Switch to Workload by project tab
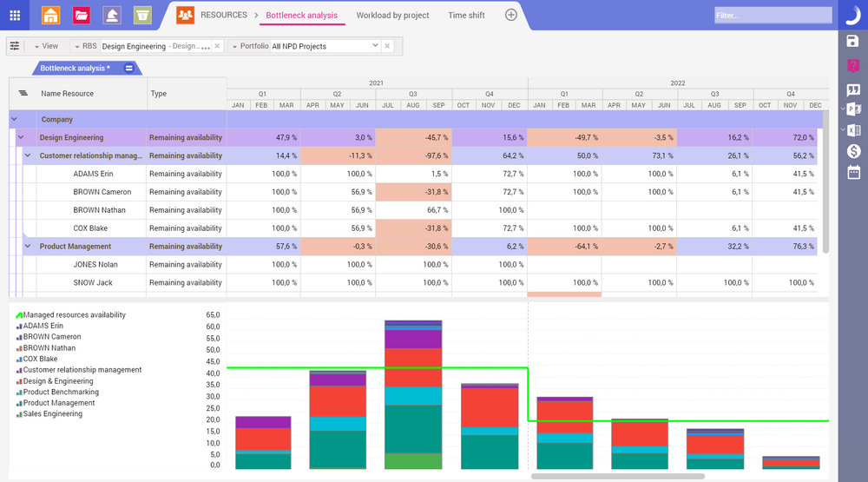This screenshot has height=482, width=868. point(392,16)
